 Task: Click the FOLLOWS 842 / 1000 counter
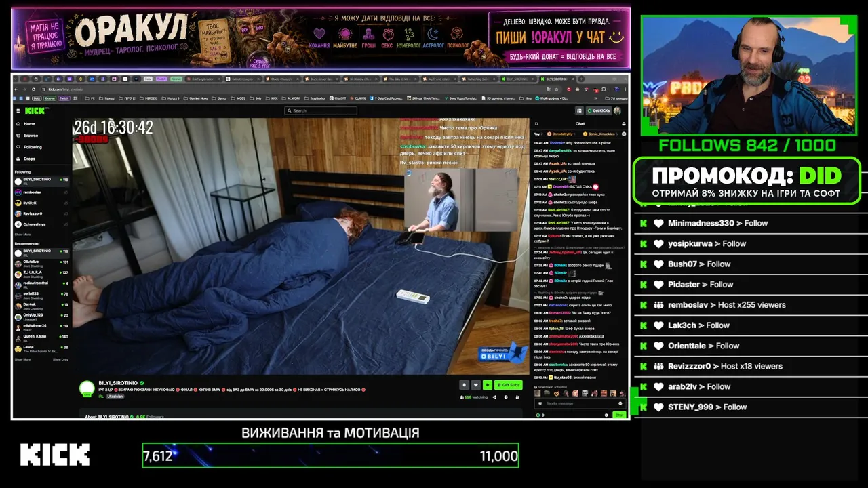point(747,145)
